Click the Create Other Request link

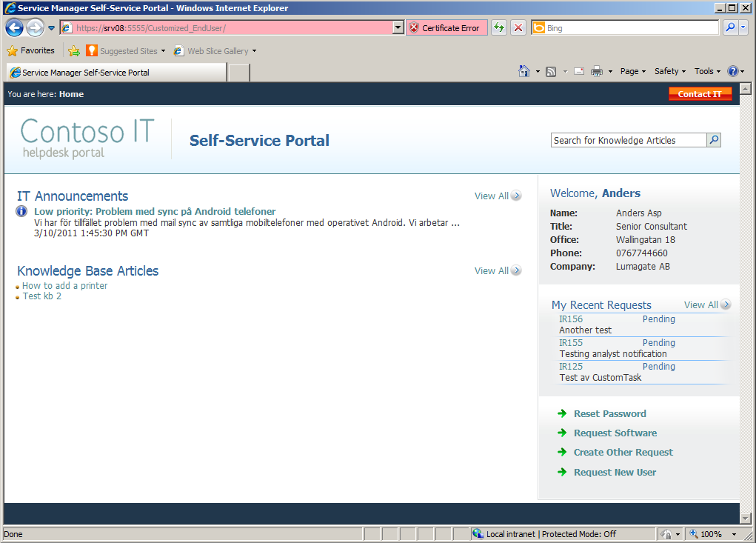(623, 453)
